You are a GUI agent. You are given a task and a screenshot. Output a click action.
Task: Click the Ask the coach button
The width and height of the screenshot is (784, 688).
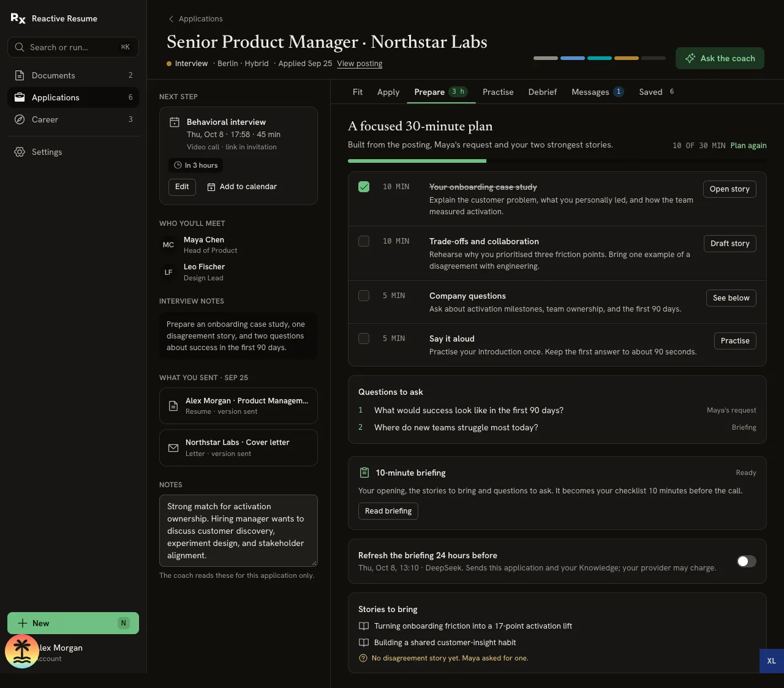pyautogui.click(x=720, y=58)
